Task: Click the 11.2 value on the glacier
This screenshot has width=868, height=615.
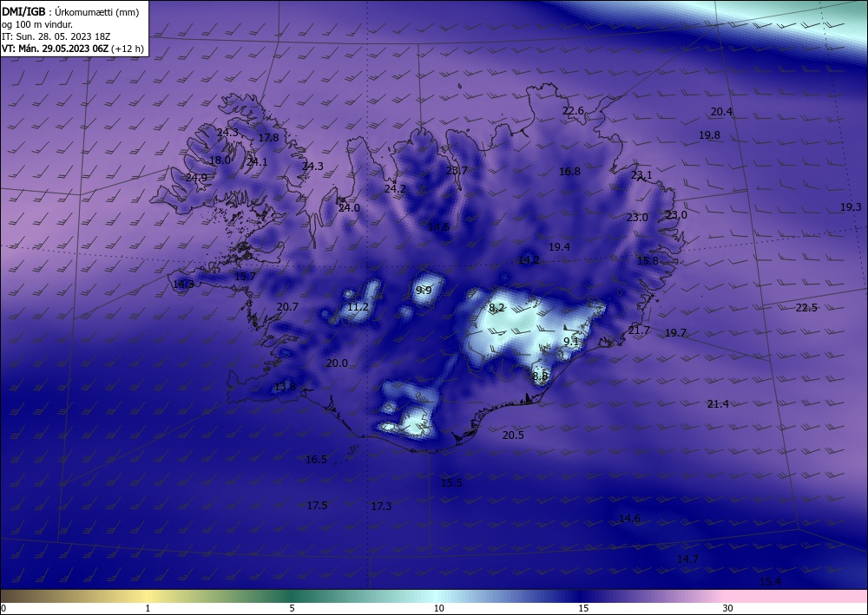Action: [358, 307]
